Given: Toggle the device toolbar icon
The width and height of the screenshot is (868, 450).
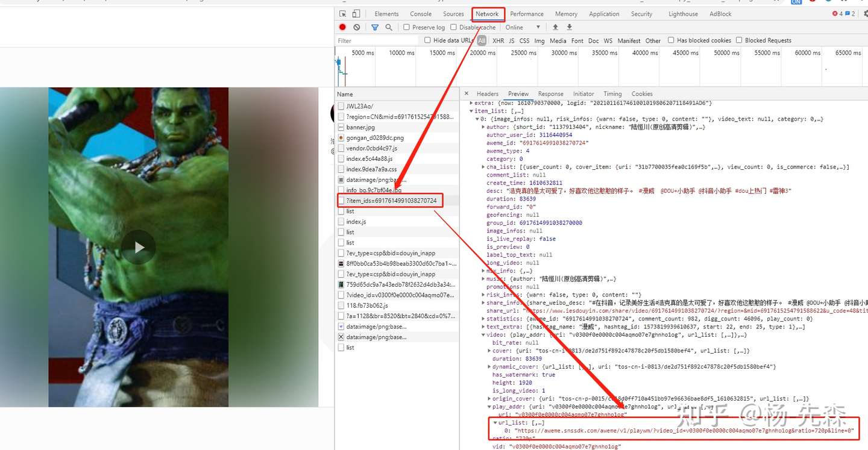Looking at the screenshot, I should pyautogui.click(x=356, y=14).
